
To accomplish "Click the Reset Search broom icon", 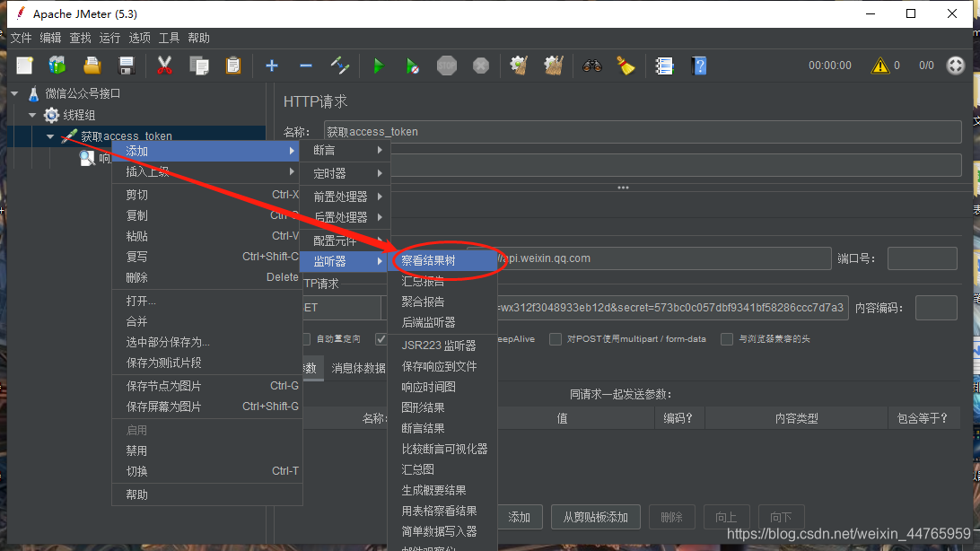I will (626, 66).
